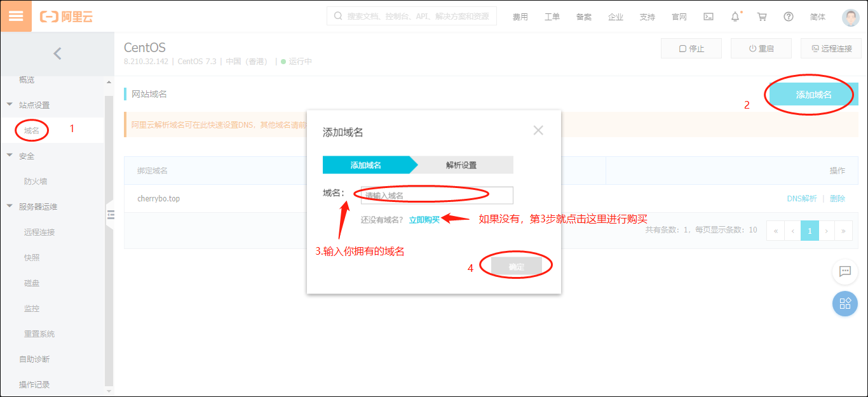Select 域名 in the sidebar
Image resolution: width=868 pixels, height=397 pixels.
pyautogui.click(x=32, y=130)
